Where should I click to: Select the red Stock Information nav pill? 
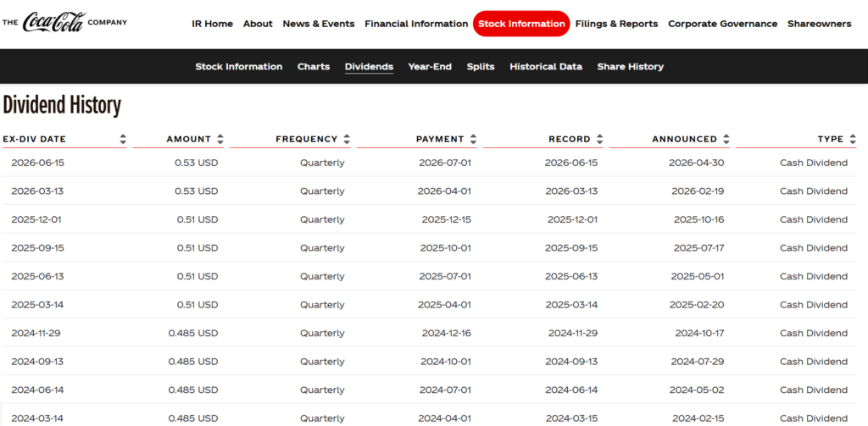(x=521, y=24)
